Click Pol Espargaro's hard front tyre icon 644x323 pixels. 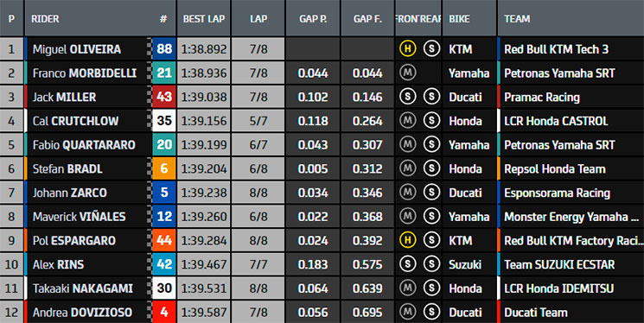click(x=407, y=240)
